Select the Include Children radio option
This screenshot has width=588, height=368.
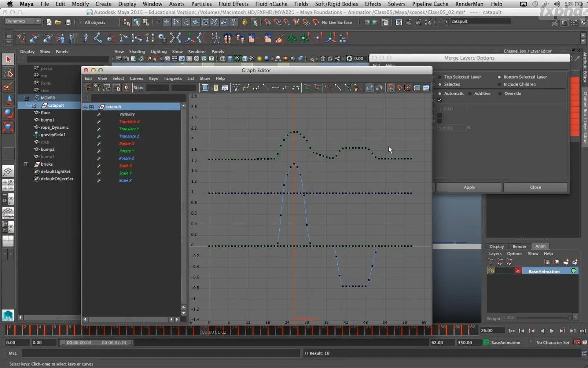click(499, 84)
